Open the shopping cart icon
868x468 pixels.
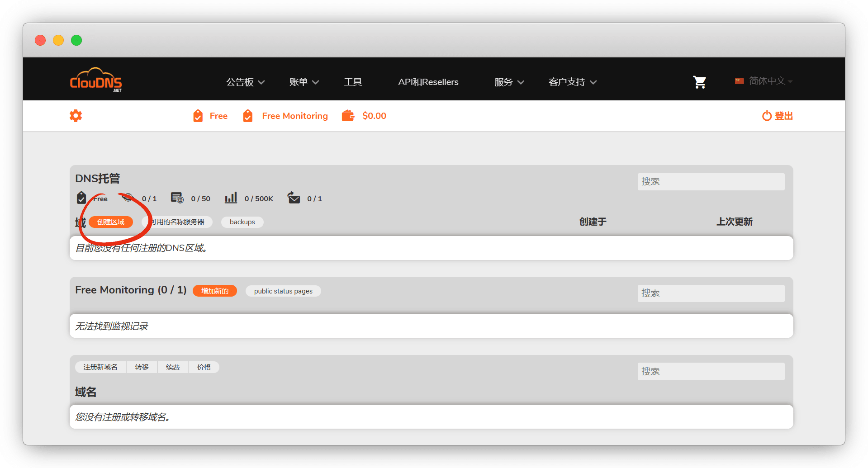(699, 82)
